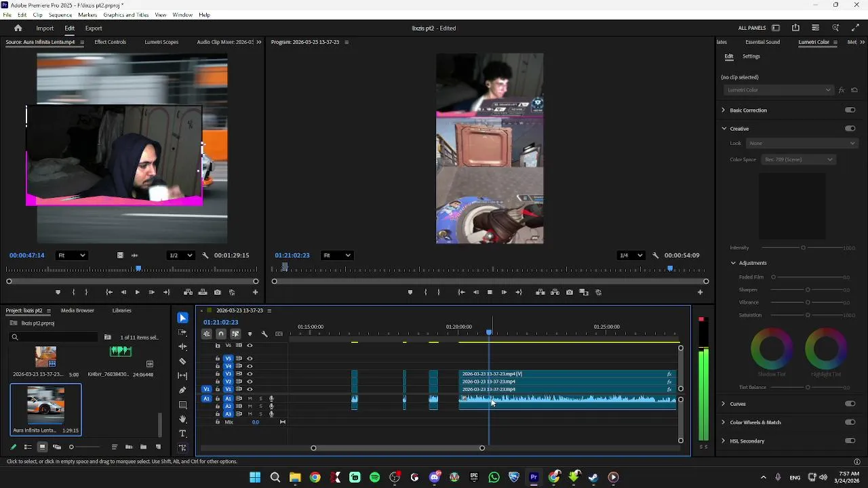The image size is (868, 488).
Task: Stop playback in Program monitor
Action: point(490,292)
